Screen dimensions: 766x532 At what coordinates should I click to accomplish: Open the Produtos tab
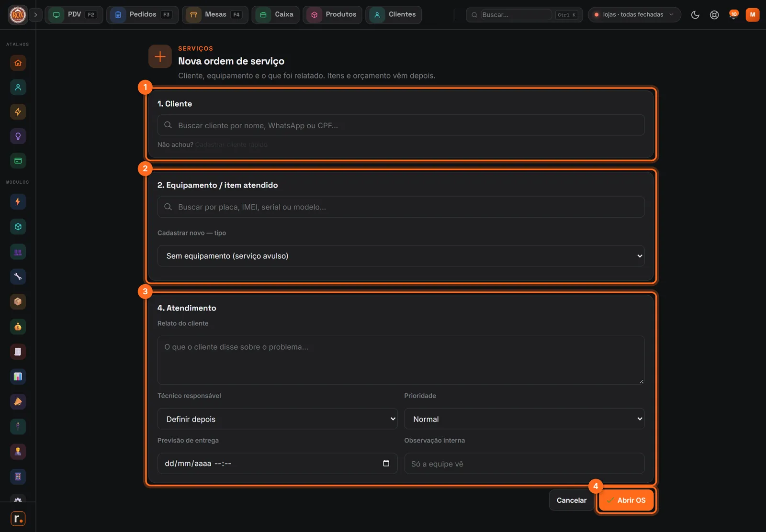click(333, 15)
